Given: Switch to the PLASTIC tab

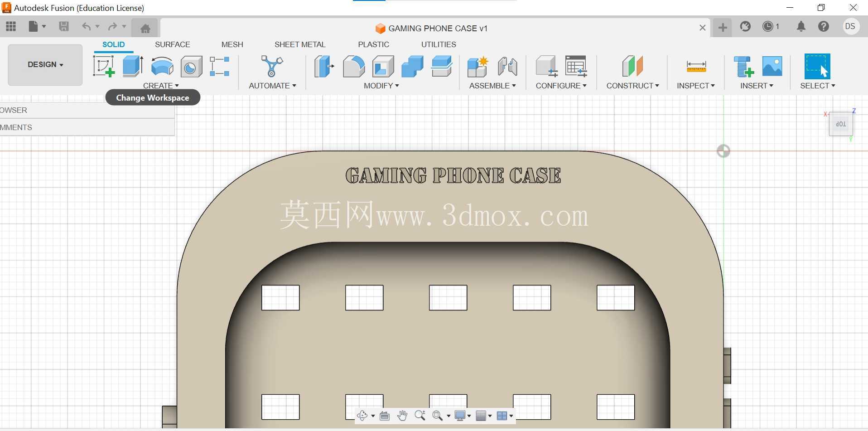Looking at the screenshot, I should (x=374, y=44).
